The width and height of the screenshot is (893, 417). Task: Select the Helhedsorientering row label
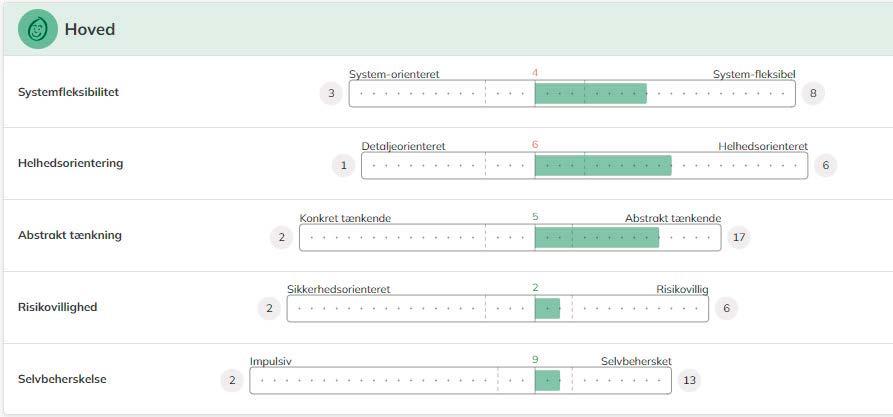click(70, 163)
